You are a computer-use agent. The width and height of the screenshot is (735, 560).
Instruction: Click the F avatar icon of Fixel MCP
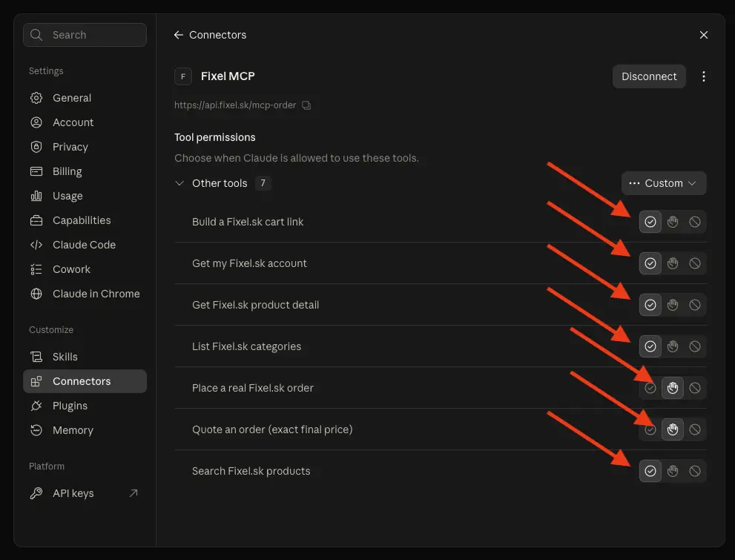click(x=183, y=76)
